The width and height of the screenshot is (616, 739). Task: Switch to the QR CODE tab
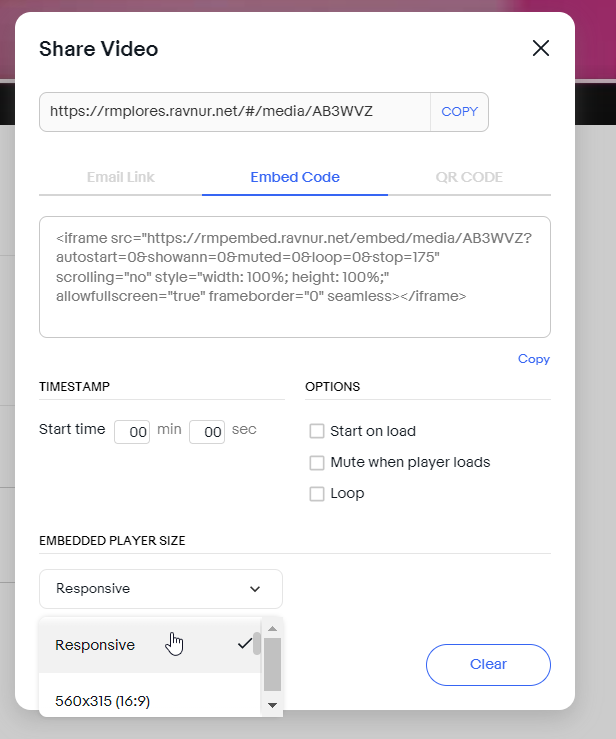tap(469, 177)
